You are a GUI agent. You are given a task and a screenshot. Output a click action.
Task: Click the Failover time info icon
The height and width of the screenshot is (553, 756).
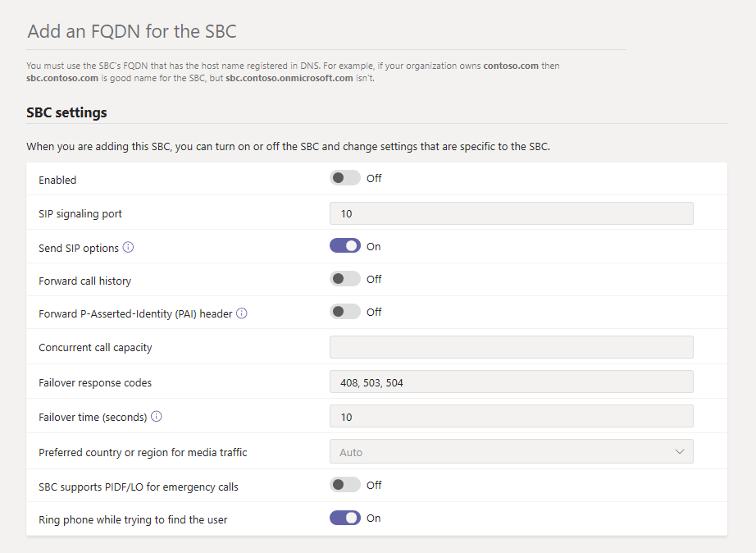tap(157, 417)
